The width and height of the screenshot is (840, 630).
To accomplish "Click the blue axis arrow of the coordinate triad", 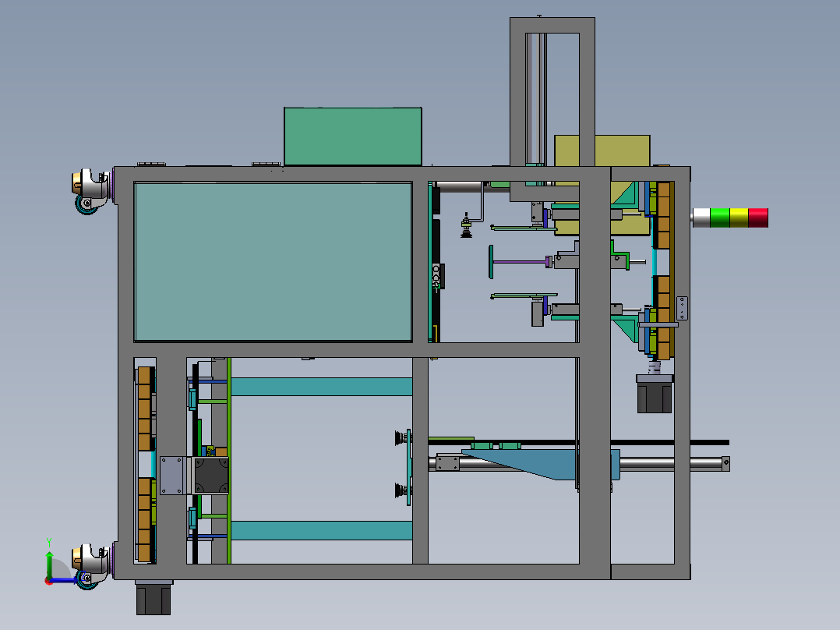I will point(63,580).
